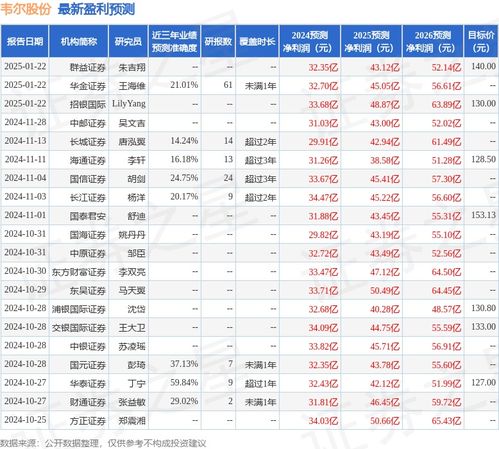Click analyst name LilyYang
Viewport: 499px width, 449px height.
pyautogui.click(x=129, y=104)
